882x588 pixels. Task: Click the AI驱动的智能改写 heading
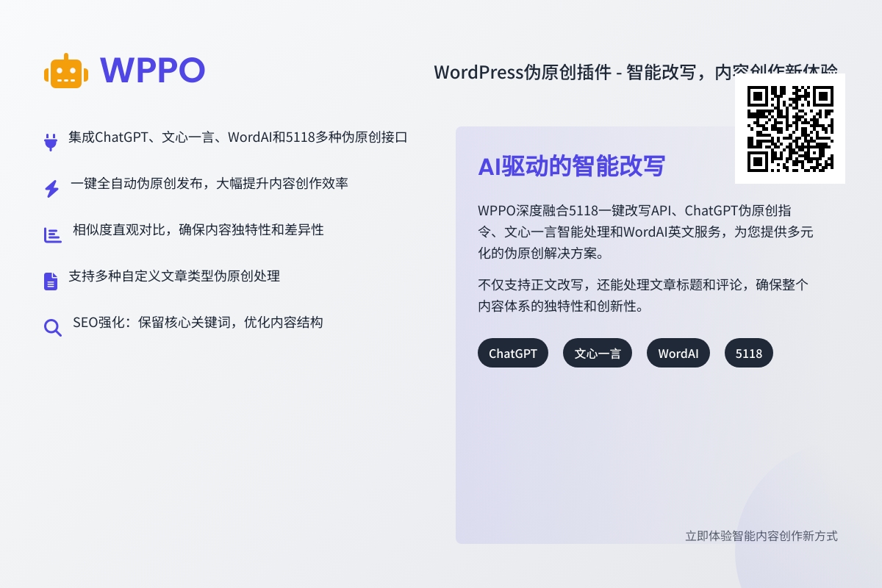(x=571, y=166)
